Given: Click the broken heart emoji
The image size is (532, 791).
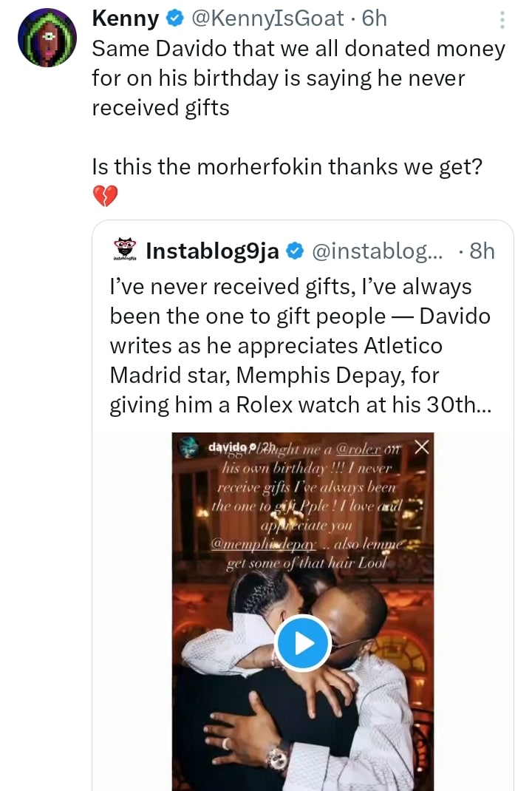Looking at the screenshot, I should coord(105,196).
